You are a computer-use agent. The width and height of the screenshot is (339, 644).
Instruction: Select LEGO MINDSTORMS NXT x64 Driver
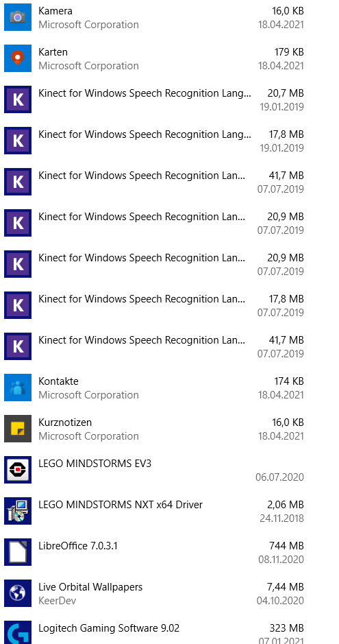point(154,511)
